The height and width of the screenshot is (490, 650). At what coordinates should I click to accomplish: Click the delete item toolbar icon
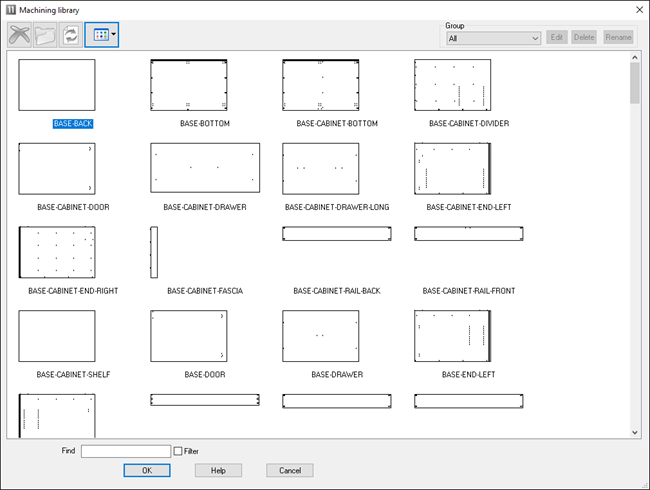pyautogui.click(x=19, y=34)
